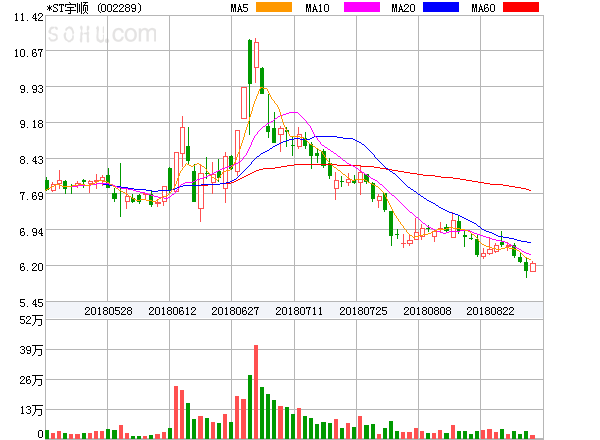Click the 11.42 price axis label
Screen dimensions: 600x440
tap(29, 17)
